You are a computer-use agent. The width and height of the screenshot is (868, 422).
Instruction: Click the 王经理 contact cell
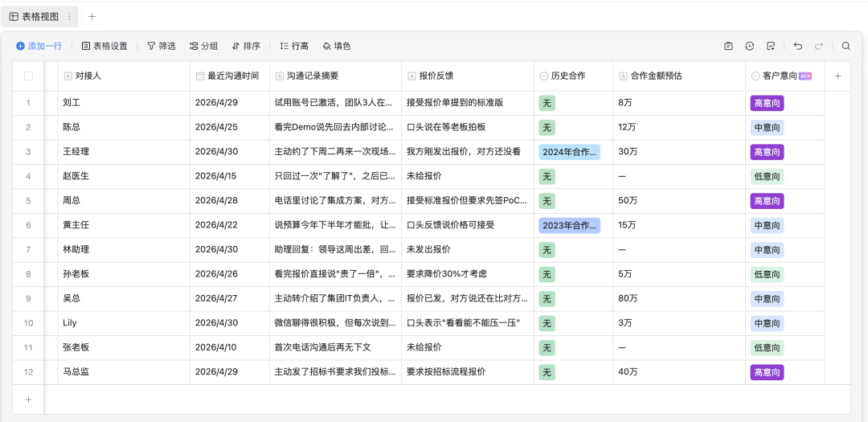(x=124, y=152)
